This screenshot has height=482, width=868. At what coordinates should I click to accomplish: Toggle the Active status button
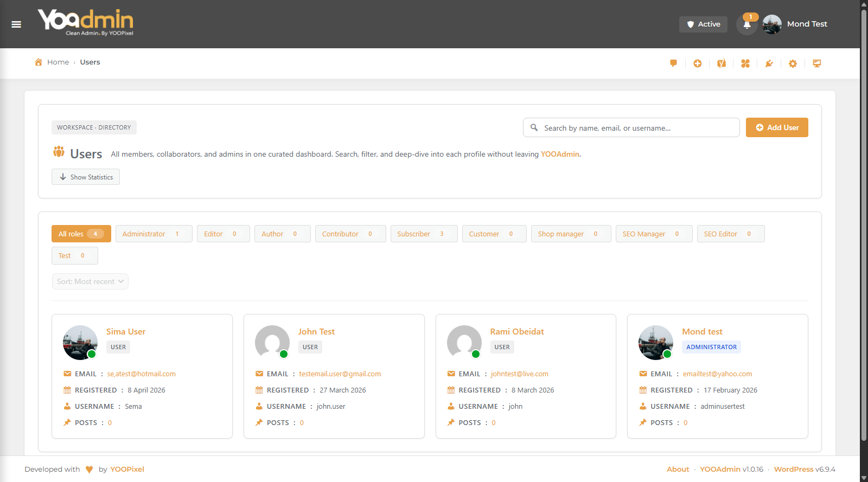click(703, 24)
